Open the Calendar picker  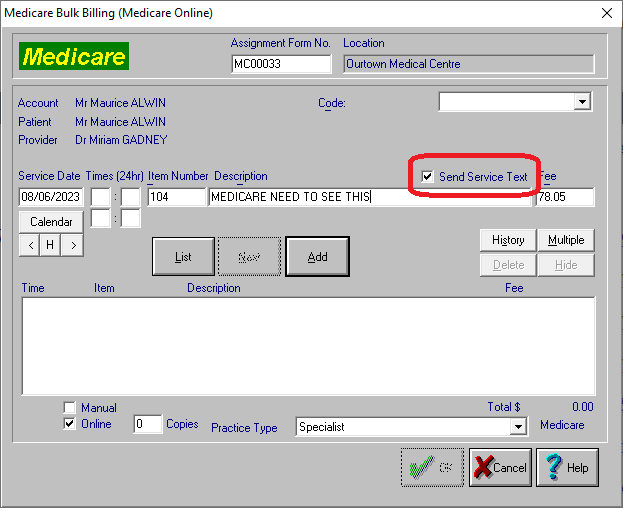click(51, 222)
